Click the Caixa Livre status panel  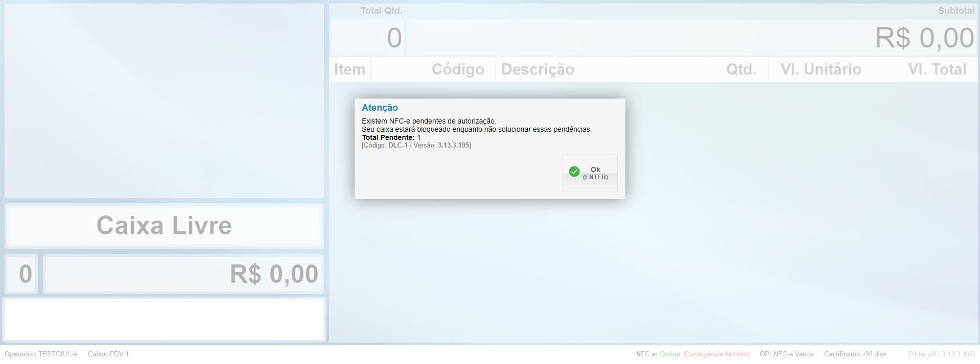coord(164,226)
